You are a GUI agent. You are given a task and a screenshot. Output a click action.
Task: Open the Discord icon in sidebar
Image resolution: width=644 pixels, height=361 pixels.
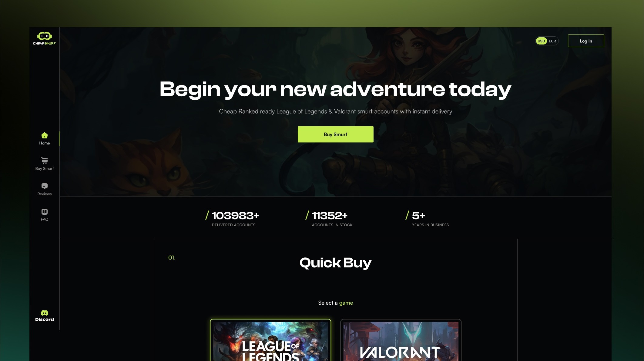click(x=45, y=313)
